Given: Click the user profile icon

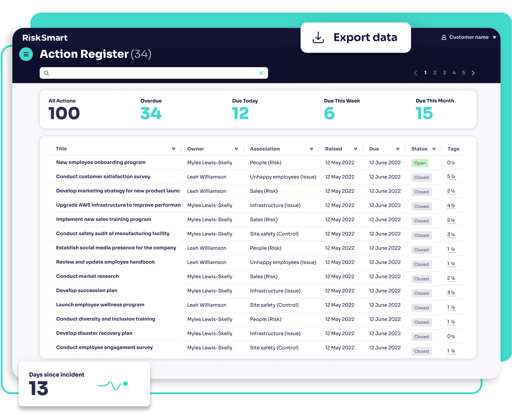Looking at the screenshot, I should [x=444, y=37].
